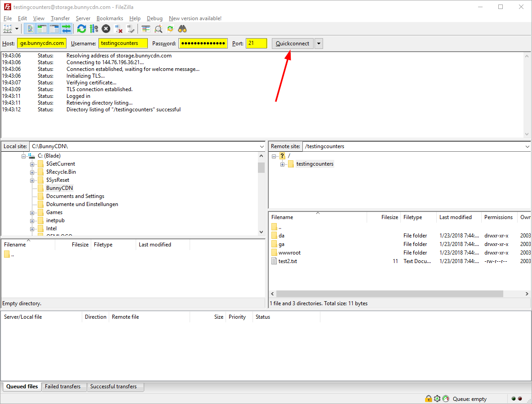This screenshot has width=532, height=404.
Task: Open the Server menu
Action: point(83,18)
